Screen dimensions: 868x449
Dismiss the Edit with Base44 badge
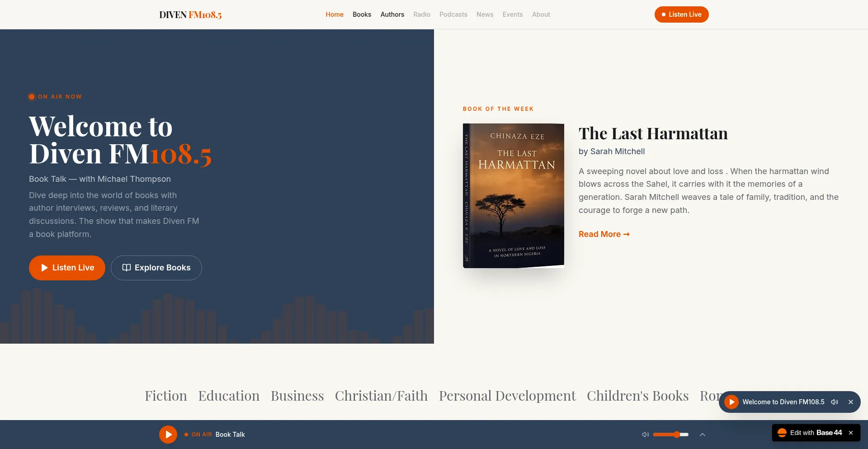[851, 433]
